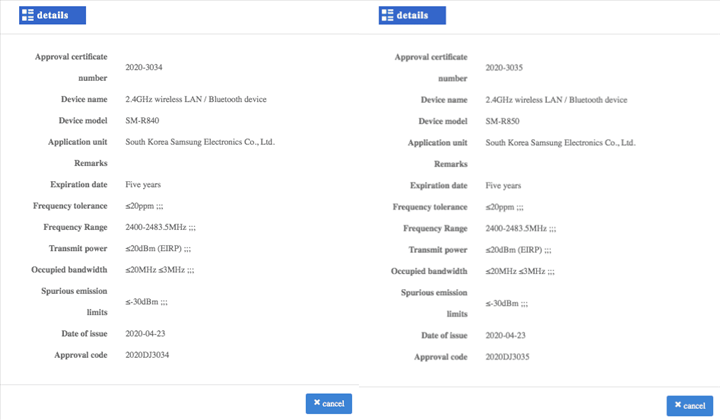Click approval code 2020DJ3034

[147, 355]
